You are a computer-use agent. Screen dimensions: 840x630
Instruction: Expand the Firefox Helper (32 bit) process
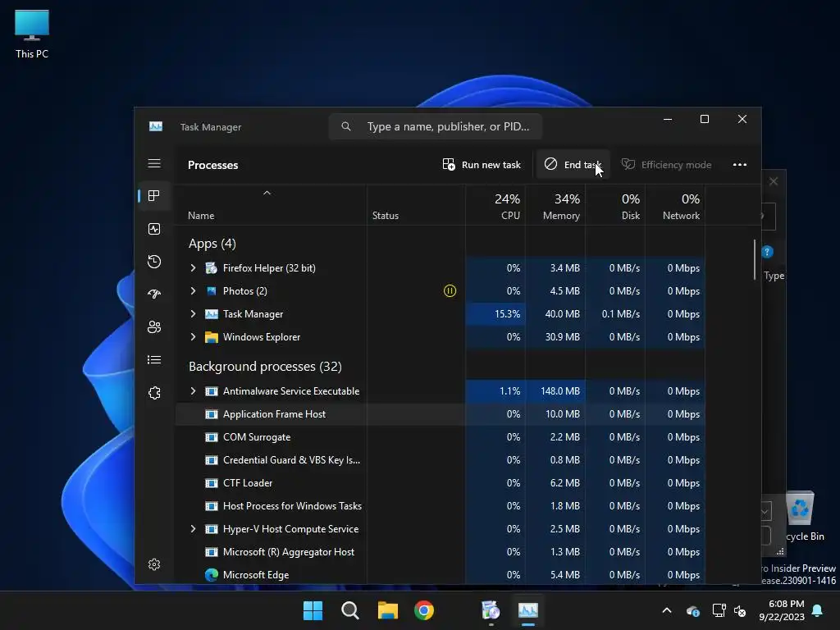[x=194, y=268]
